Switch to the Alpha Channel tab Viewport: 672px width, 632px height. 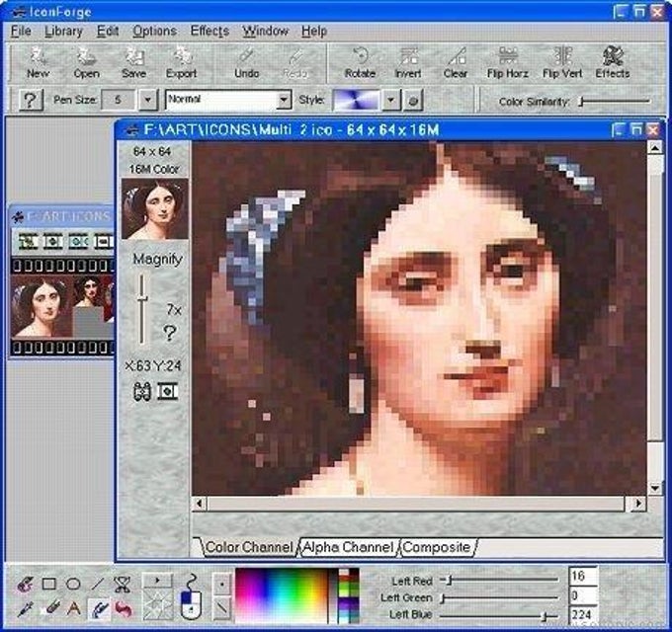[x=348, y=547]
